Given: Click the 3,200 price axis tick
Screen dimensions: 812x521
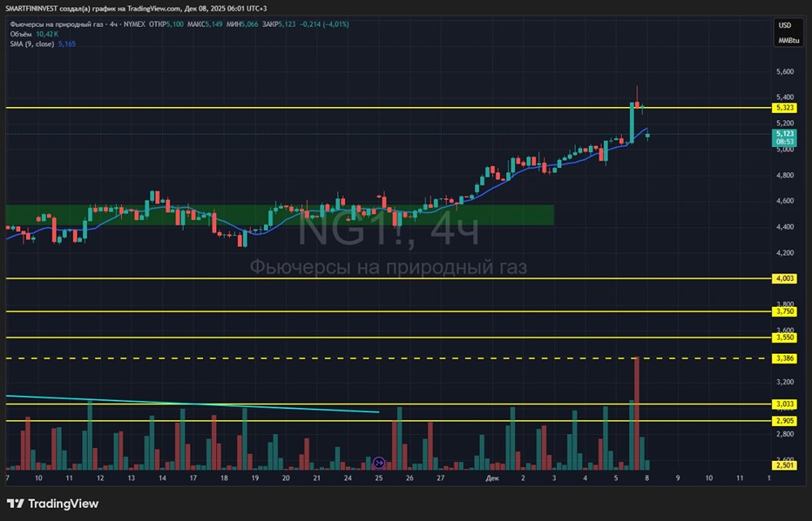Looking at the screenshot, I should (x=785, y=382).
